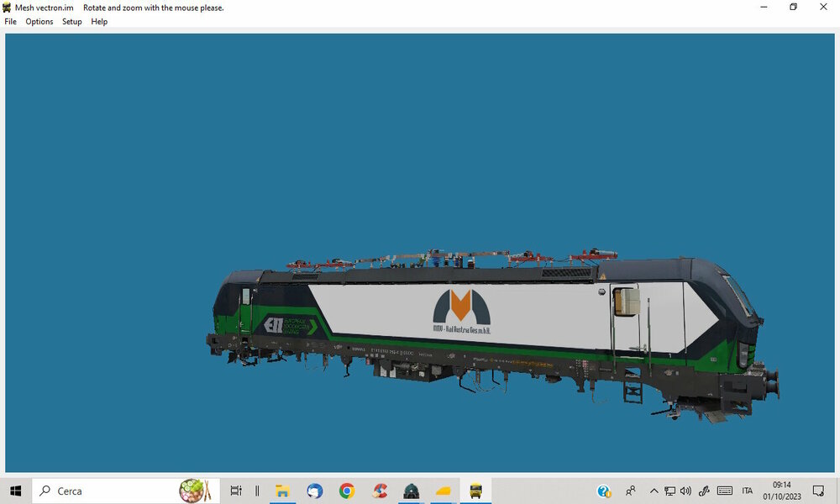
Task: Open the blue round app in taskbar
Action: (314, 491)
